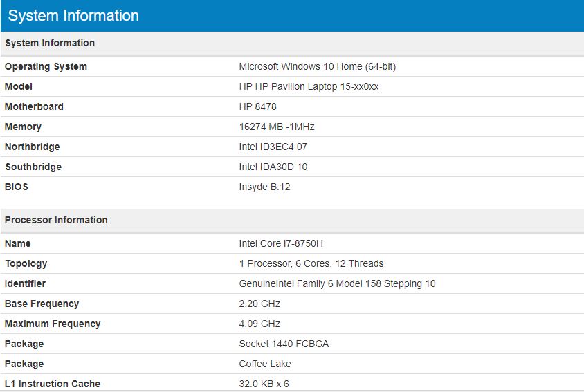Select the Microsoft Windows 10 Home (64-bit) value
This screenshot has height=392, width=584.
click(318, 66)
